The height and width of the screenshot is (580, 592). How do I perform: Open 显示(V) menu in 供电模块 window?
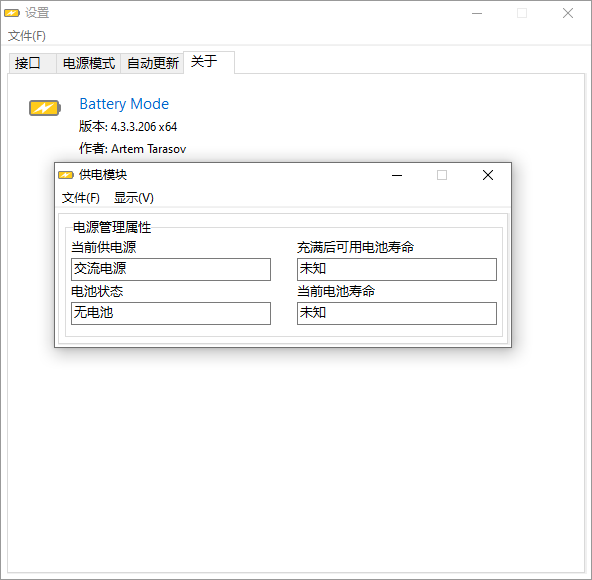tap(134, 198)
